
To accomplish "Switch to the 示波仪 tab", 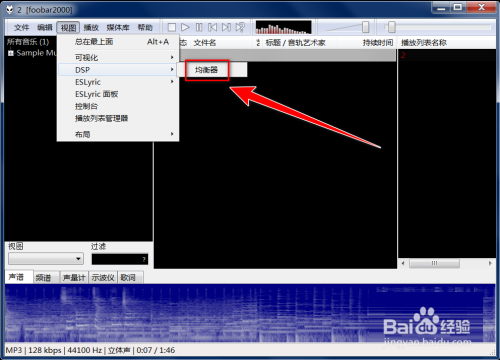I will (103, 277).
